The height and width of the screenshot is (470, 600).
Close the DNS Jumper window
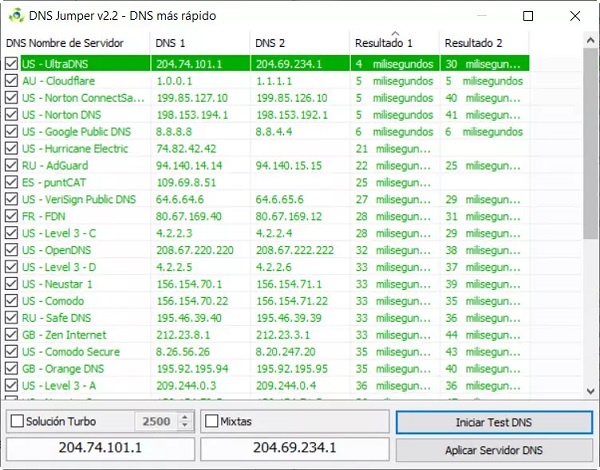pos(575,16)
